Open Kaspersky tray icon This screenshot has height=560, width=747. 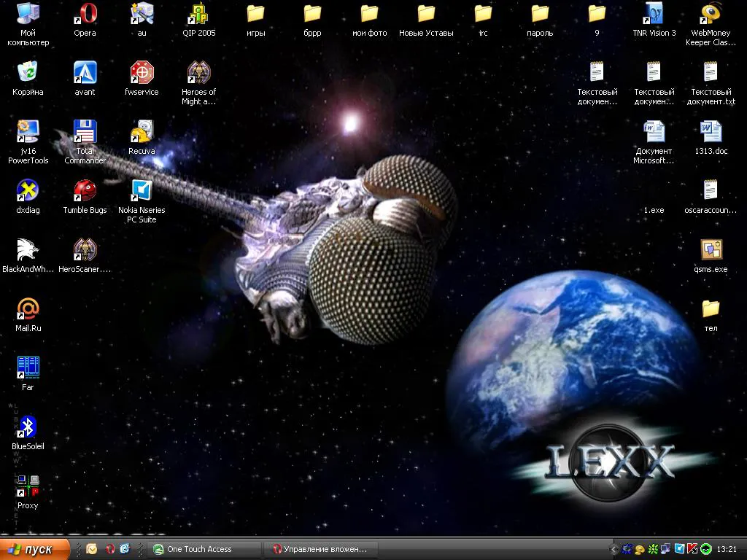click(x=692, y=549)
